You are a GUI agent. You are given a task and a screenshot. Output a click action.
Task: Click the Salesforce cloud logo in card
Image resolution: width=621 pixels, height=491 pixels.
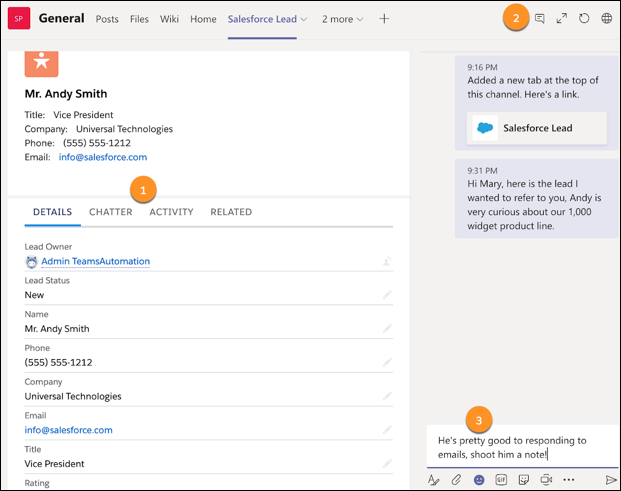point(485,128)
